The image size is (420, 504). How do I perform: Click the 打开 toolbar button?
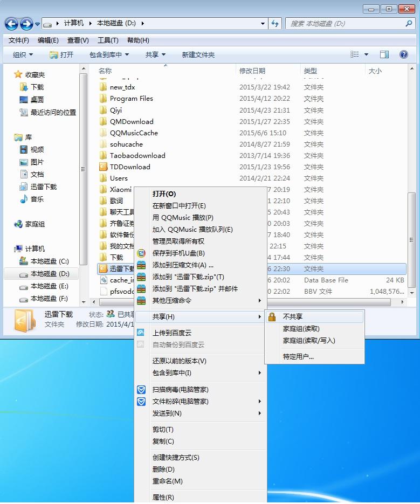point(61,54)
